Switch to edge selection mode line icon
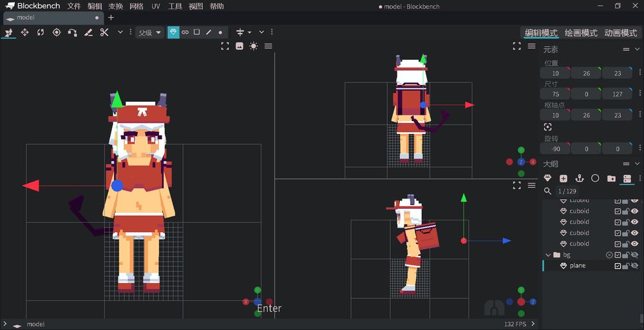 click(x=209, y=32)
